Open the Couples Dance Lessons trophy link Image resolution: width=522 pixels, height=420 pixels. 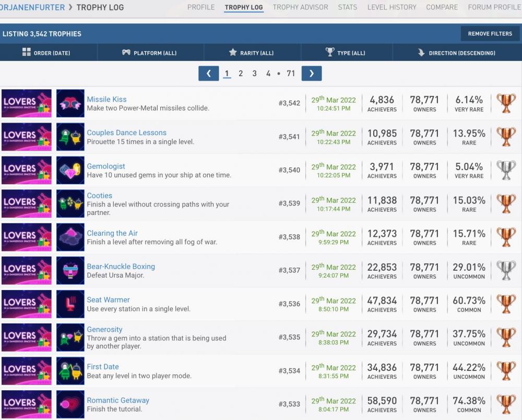coord(126,133)
